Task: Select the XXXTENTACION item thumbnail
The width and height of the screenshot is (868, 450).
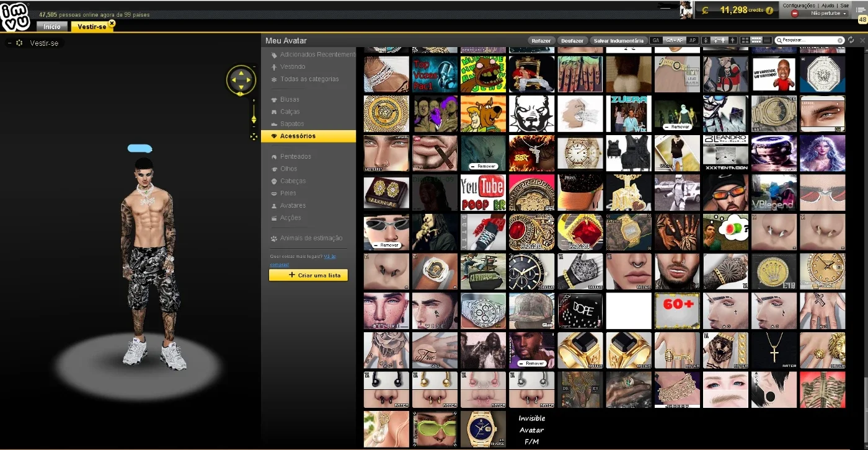Action: (x=725, y=153)
